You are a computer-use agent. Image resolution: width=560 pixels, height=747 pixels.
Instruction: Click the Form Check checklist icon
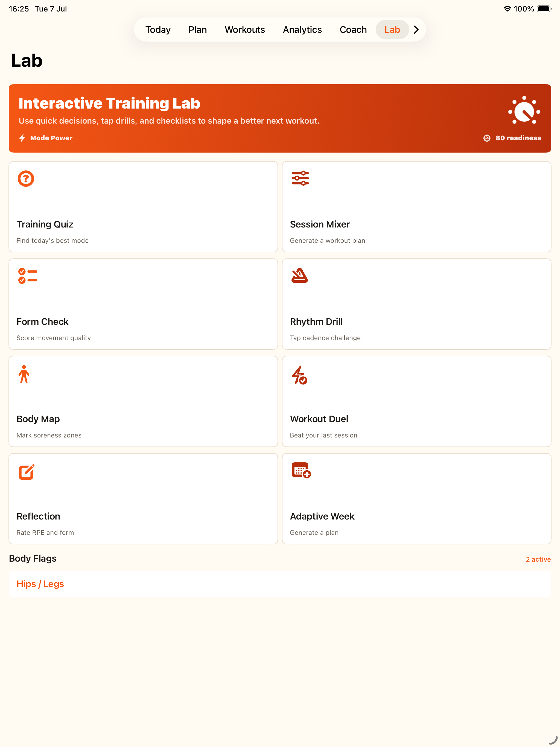(x=28, y=276)
